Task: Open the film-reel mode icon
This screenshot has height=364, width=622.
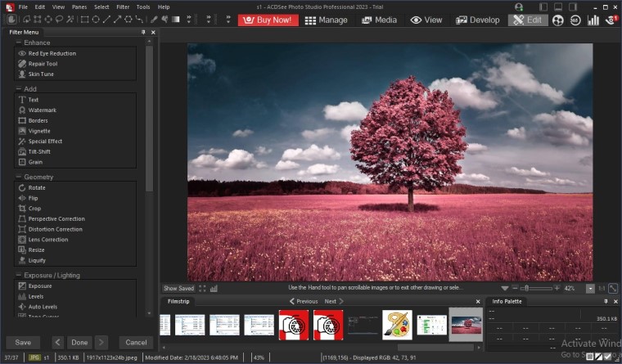Action: [557, 20]
